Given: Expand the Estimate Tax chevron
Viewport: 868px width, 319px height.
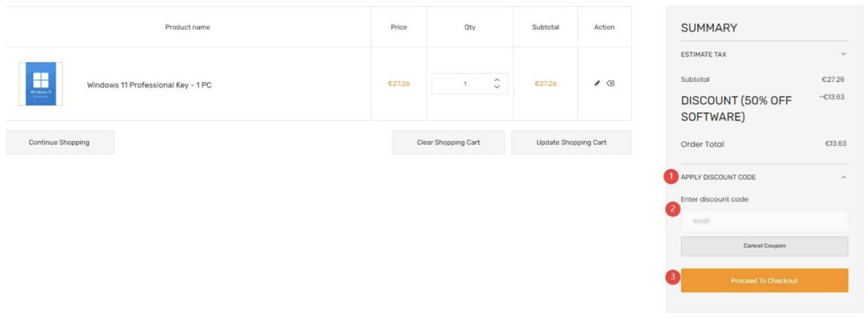Looking at the screenshot, I should coord(844,54).
